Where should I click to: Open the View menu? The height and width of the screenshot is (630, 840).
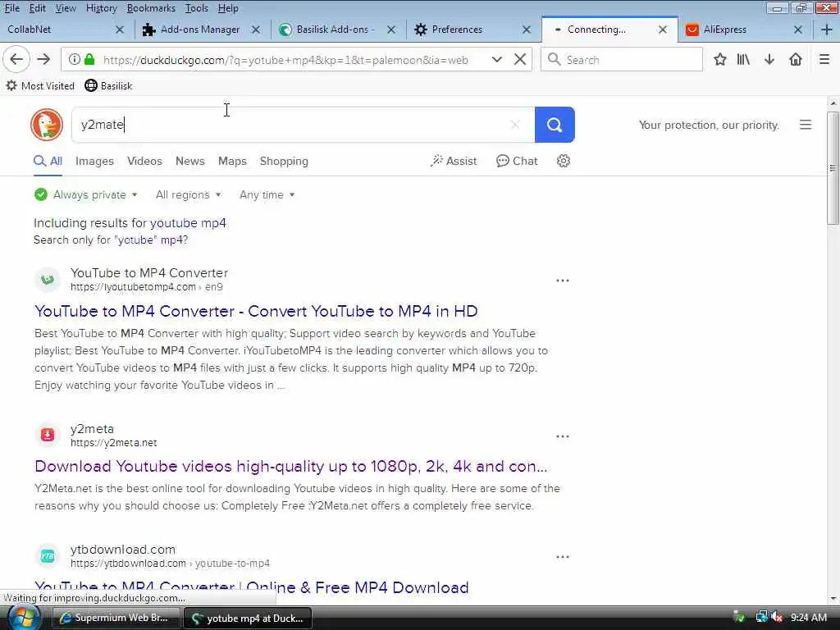[x=66, y=8]
